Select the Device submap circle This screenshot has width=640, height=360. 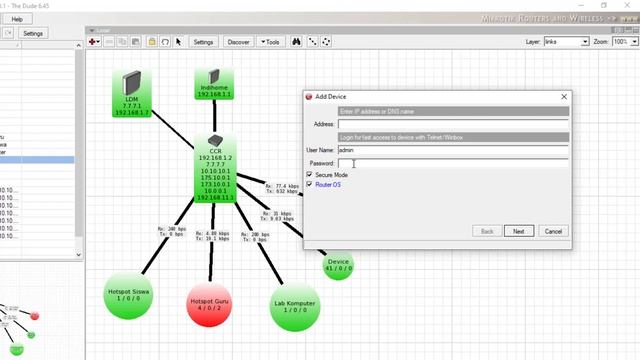338,265
